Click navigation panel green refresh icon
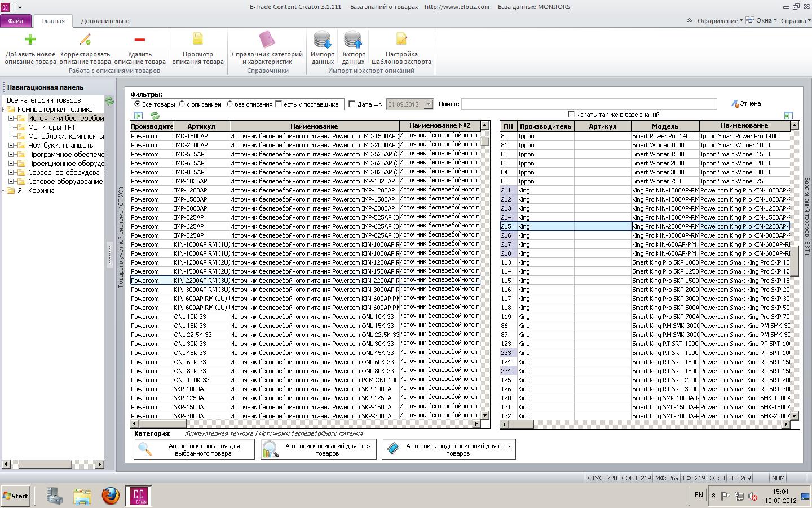 pyautogui.click(x=109, y=100)
